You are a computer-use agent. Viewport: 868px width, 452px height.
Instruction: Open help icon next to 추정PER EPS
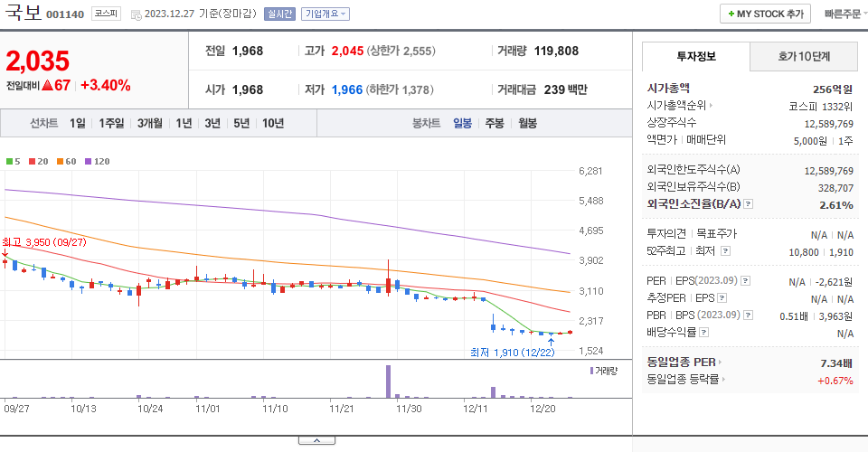tap(722, 298)
